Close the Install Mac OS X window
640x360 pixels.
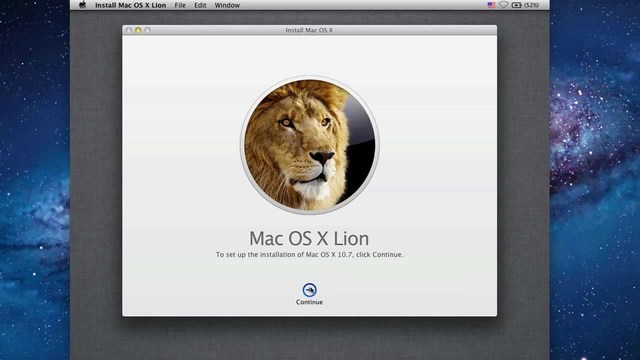click(x=129, y=30)
